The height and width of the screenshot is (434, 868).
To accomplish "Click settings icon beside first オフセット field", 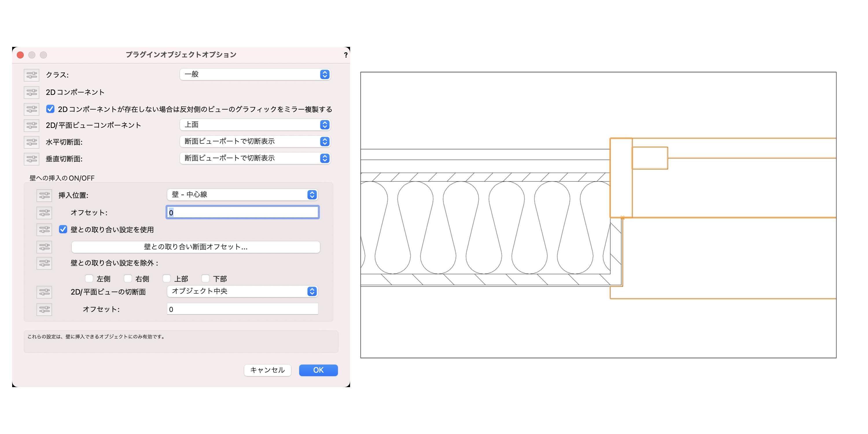I will coord(44,213).
